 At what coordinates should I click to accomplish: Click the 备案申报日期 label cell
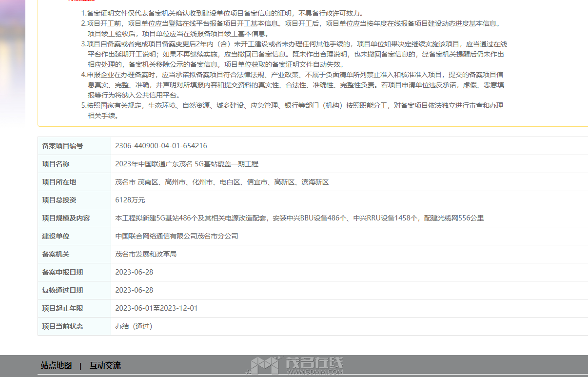point(74,272)
